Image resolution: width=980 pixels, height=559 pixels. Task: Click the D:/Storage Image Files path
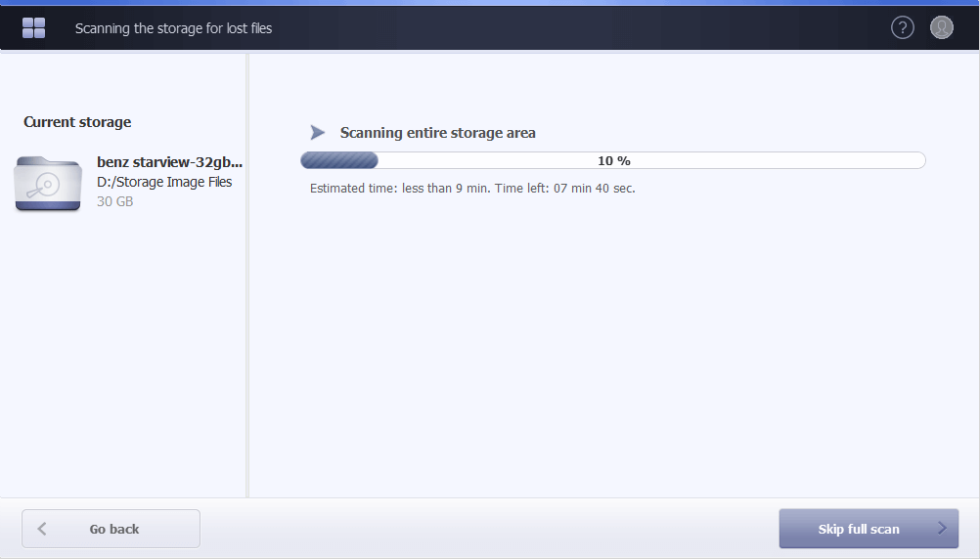164,182
